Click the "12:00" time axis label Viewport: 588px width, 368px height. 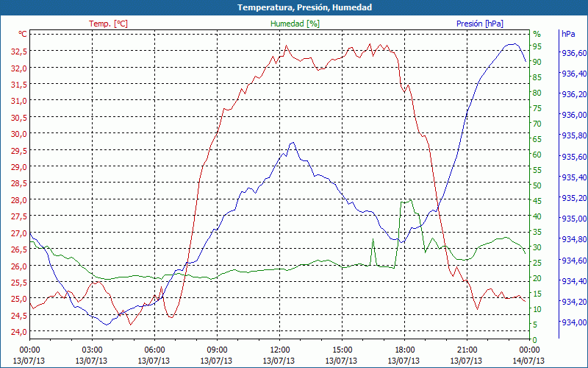(280, 350)
